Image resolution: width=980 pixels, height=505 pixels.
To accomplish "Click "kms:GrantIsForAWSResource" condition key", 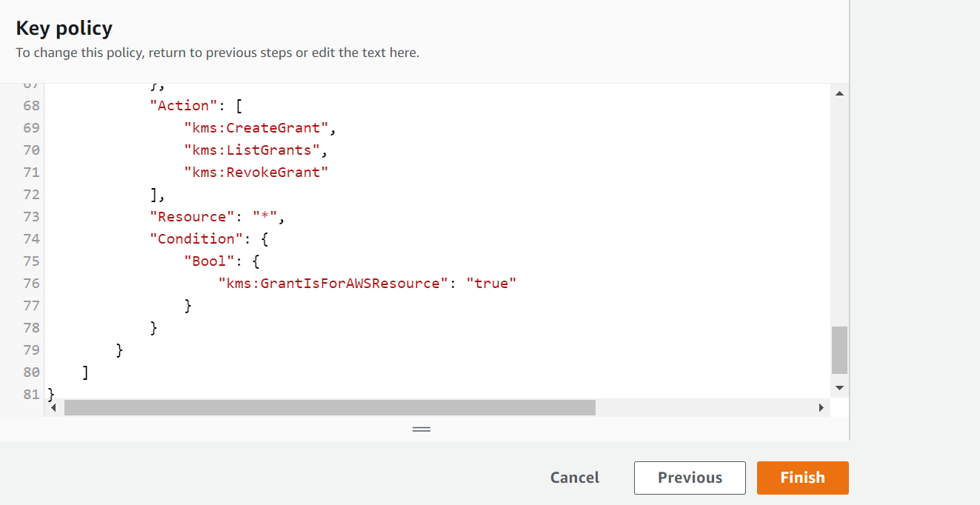I will [333, 283].
